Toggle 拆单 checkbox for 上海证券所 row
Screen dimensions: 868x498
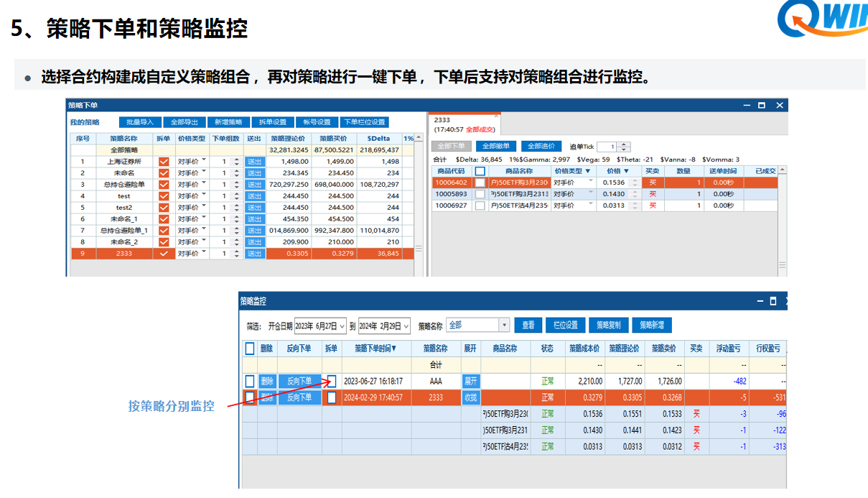pyautogui.click(x=164, y=160)
